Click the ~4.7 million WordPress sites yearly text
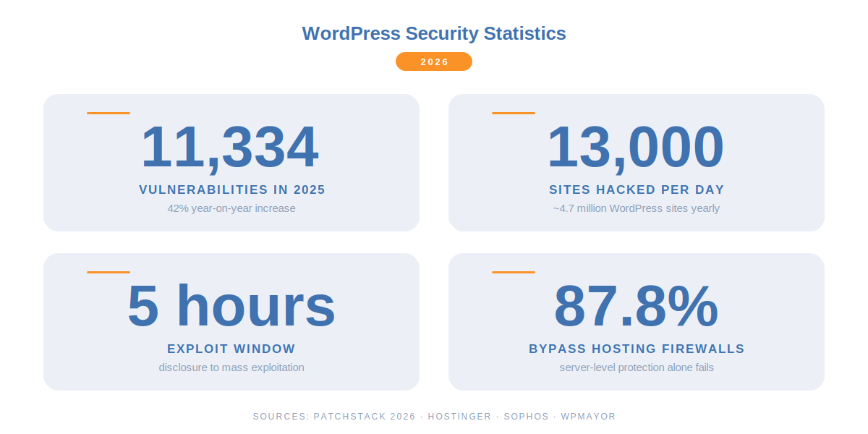The height and width of the screenshot is (434, 868). pos(637,208)
